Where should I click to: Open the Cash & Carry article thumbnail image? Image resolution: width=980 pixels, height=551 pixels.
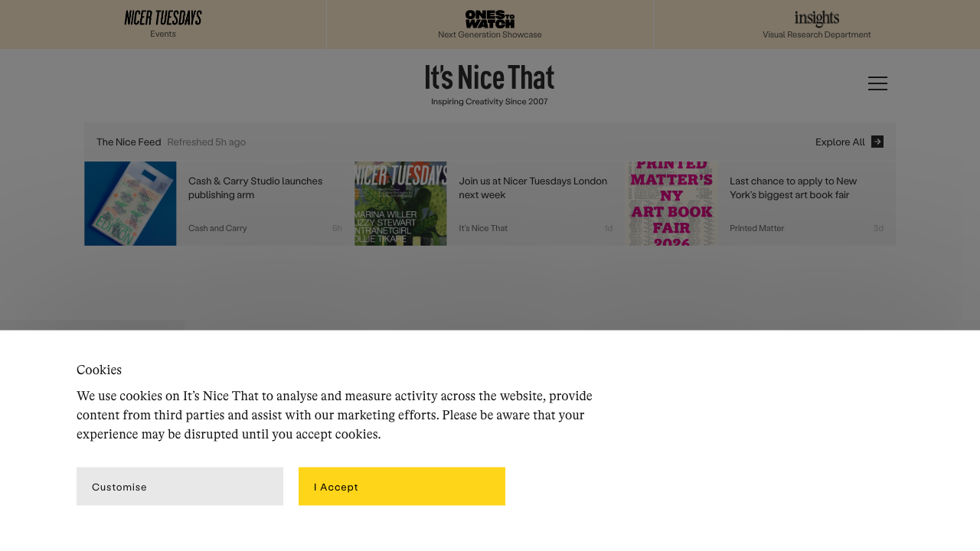pos(130,203)
